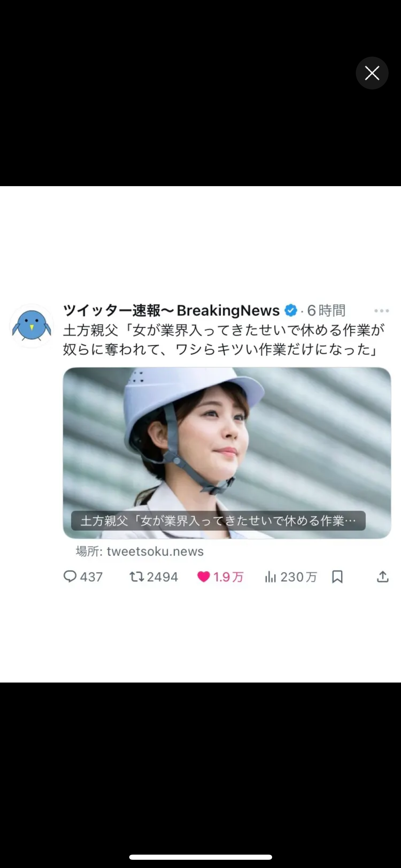Tap the speech-bubble reply icon
The height and width of the screenshot is (868, 401).
[x=70, y=576]
